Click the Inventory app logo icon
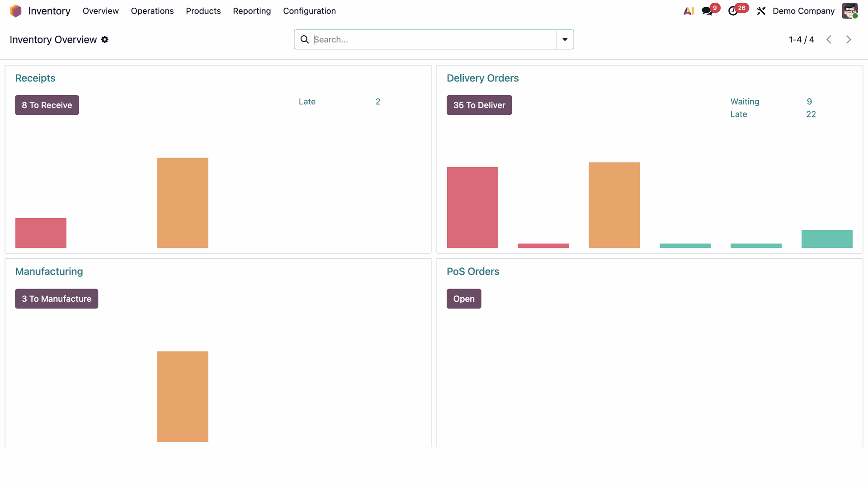The height and width of the screenshot is (486, 868). coord(16,11)
